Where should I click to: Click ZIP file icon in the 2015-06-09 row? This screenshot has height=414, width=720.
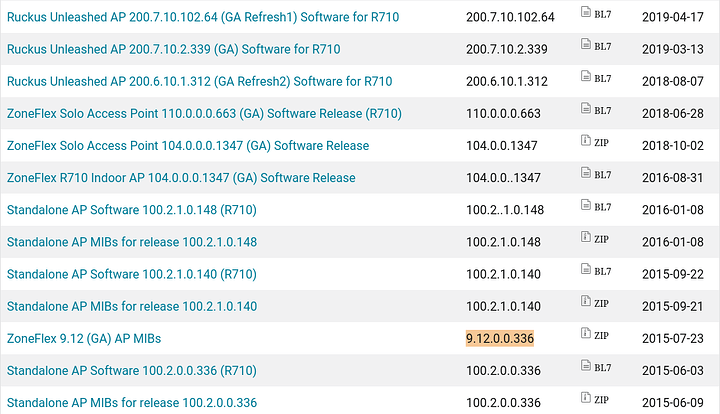tap(585, 397)
